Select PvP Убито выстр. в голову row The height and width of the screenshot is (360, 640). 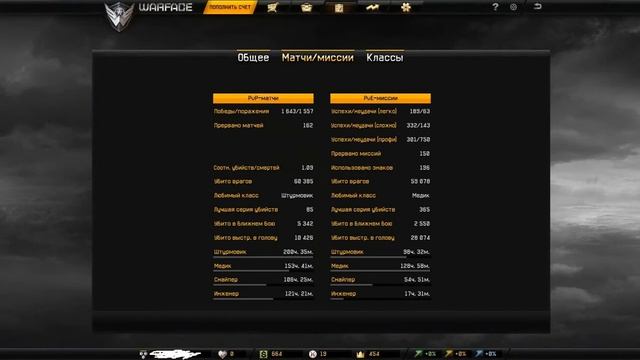tap(263, 238)
